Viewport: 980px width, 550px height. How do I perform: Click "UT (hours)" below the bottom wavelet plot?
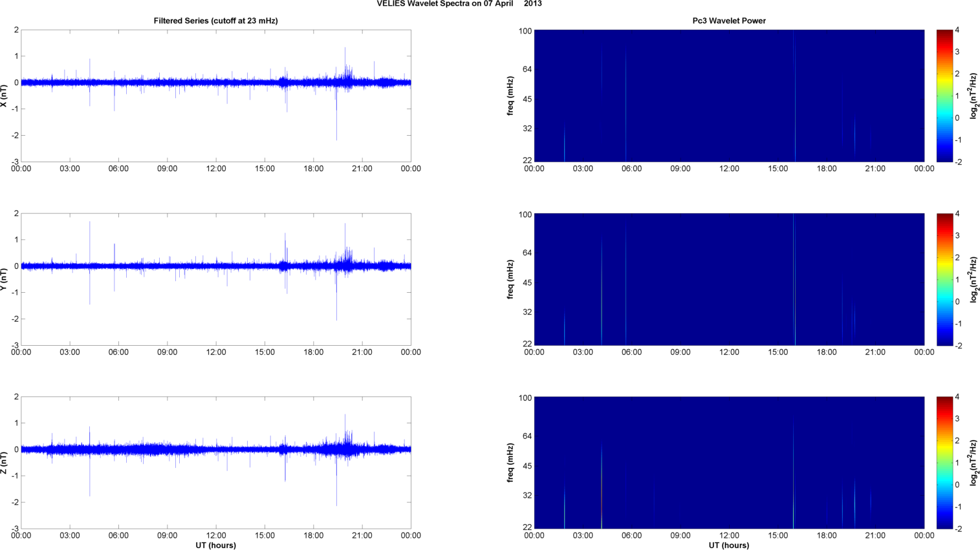pyautogui.click(x=729, y=545)
